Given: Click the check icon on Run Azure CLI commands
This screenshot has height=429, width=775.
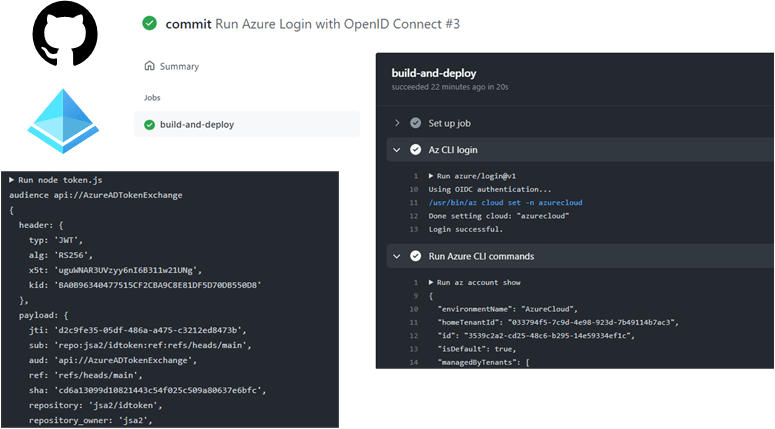Looking at the screenshot, I should pos(415,256).
